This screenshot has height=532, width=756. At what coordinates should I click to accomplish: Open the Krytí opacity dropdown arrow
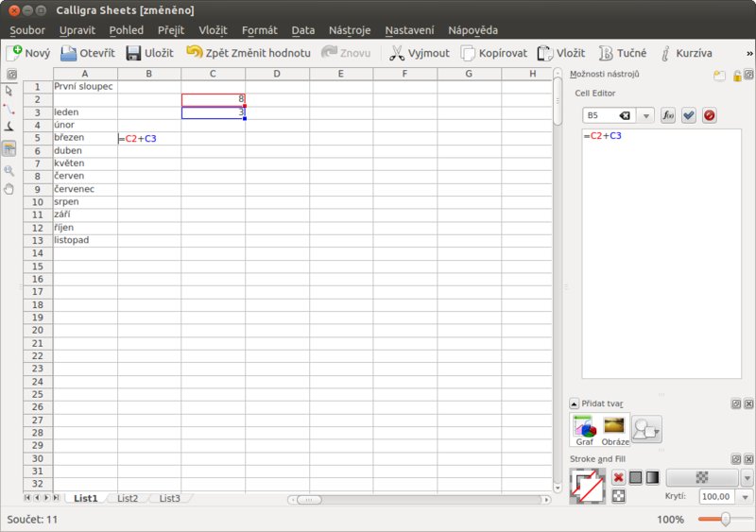click(745, 497)
